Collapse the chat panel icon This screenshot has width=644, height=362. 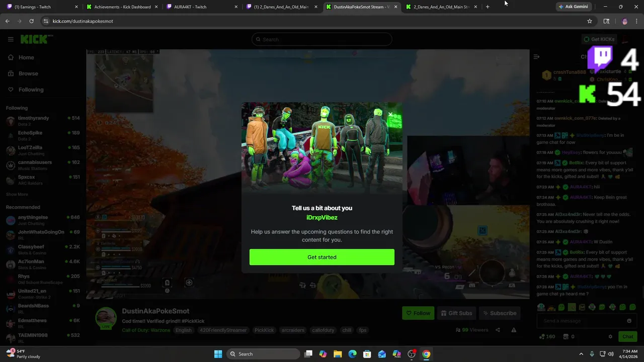536,57
